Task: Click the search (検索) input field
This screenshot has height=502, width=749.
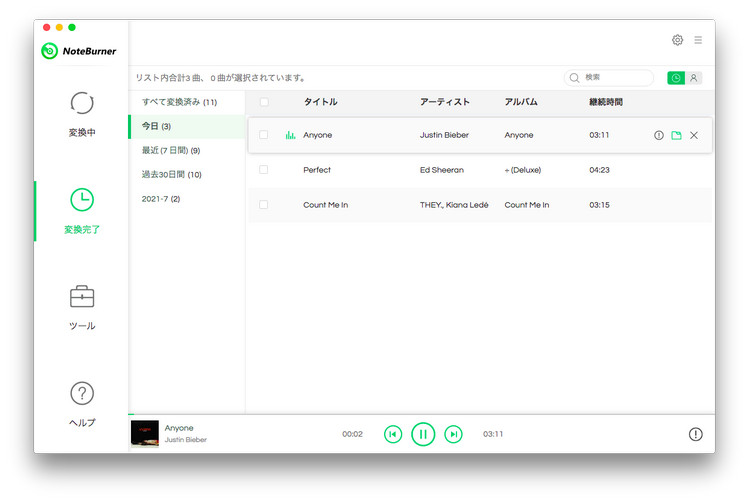Action: [609, 77]
